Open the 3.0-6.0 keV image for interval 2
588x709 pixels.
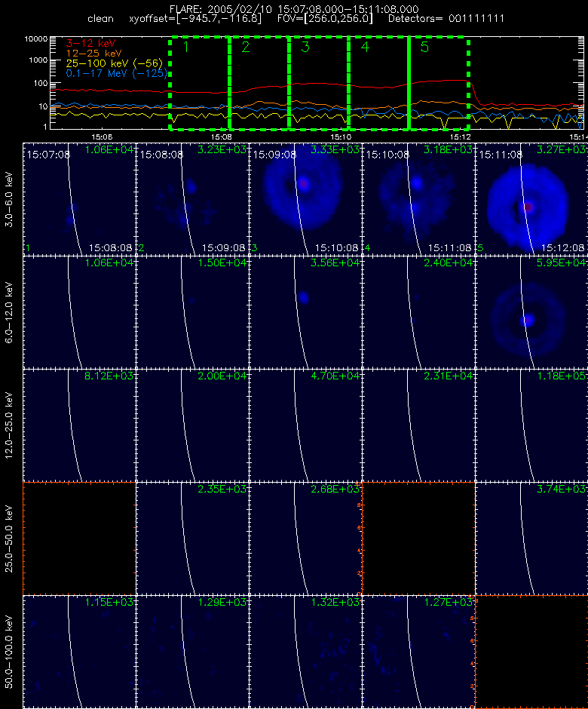point(192,199)
